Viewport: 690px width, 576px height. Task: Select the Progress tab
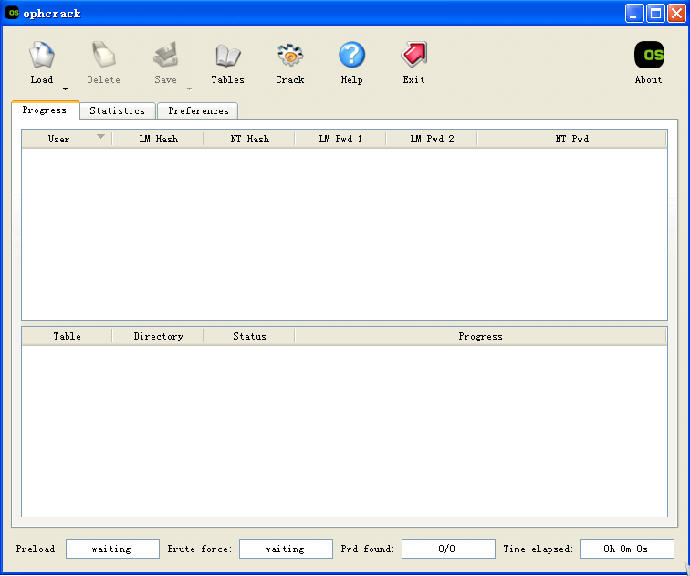point(45,110)
